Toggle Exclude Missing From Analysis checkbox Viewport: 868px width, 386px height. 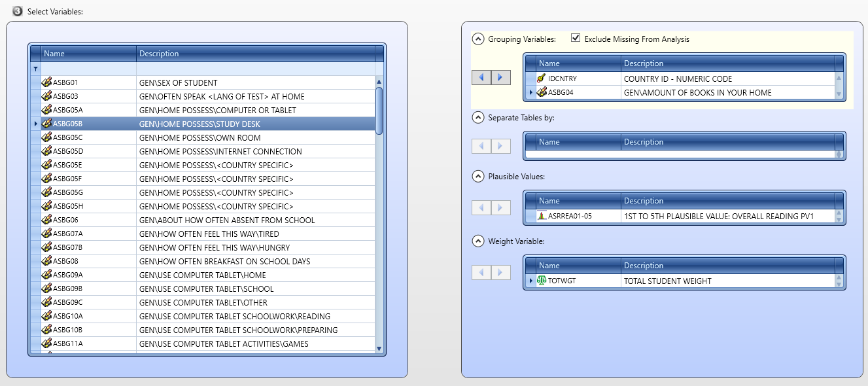[x=576, y=39]
